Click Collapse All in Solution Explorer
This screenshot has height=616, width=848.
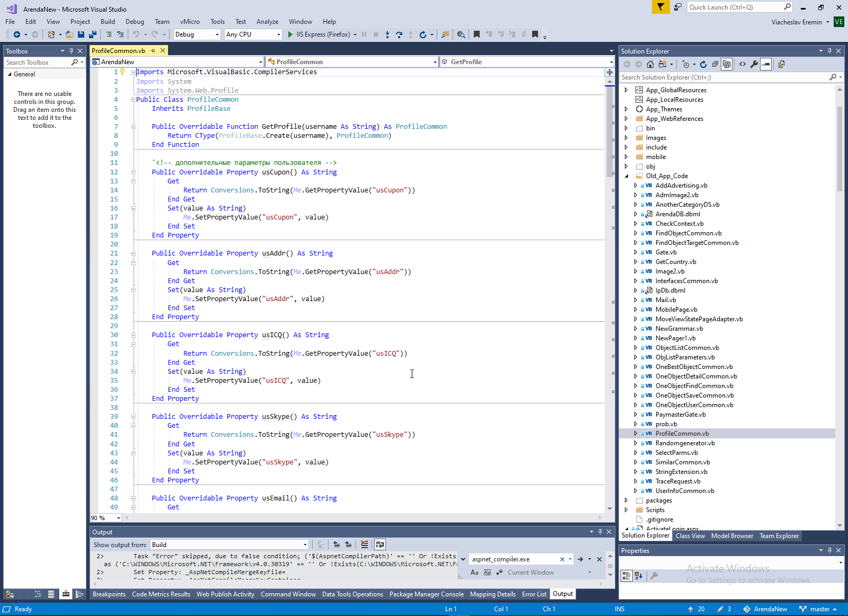715,64
